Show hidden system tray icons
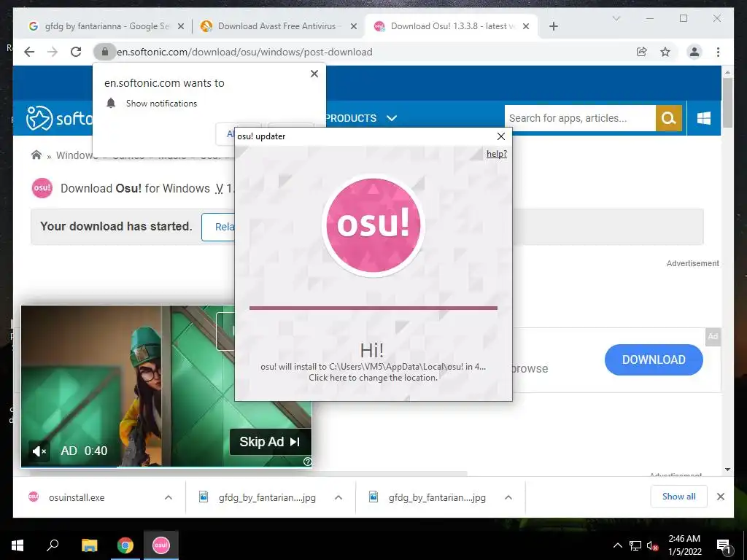Viewport: 747px width, 560px height. [x=617, y=545]
